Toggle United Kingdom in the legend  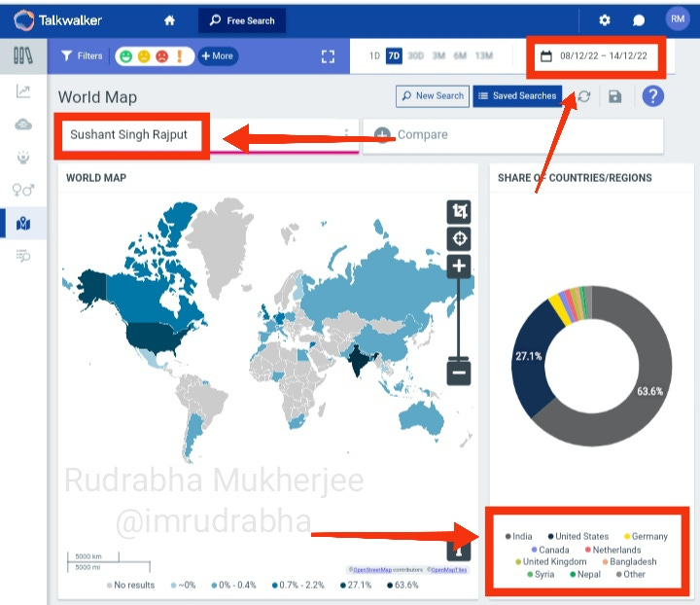551,561
